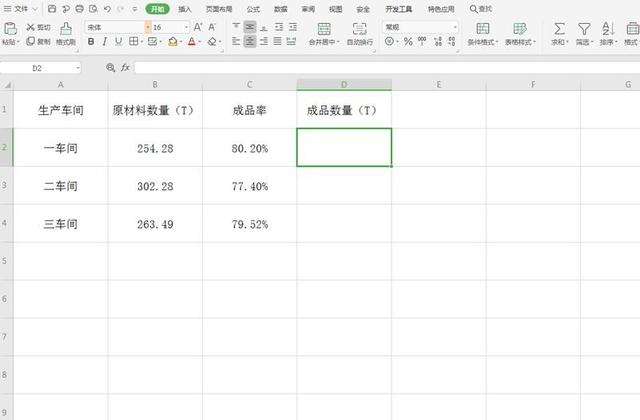Open quick access toolbar customize arrow
Viewport: 640px width, 420px height.
tap(135, 9)
